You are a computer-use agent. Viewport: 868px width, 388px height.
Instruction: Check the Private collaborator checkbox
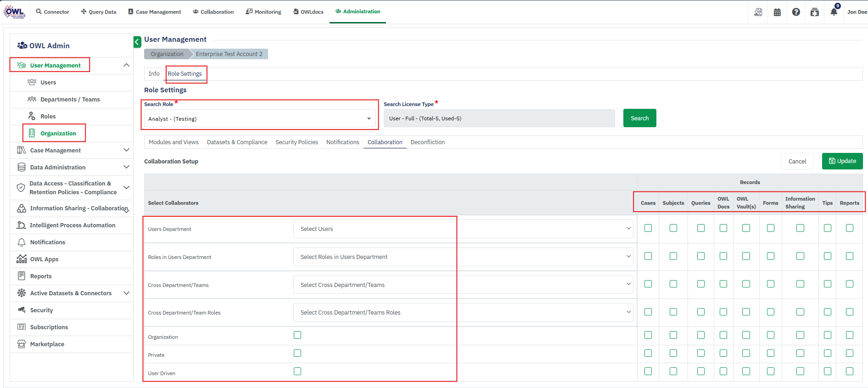click(297, 353)
